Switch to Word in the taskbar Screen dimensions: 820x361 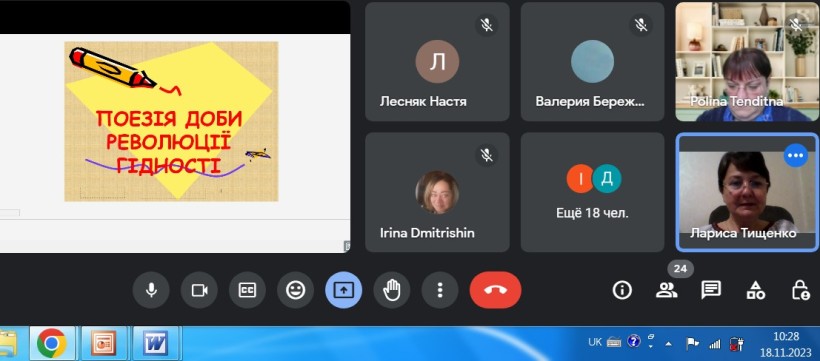coord(156,343)
